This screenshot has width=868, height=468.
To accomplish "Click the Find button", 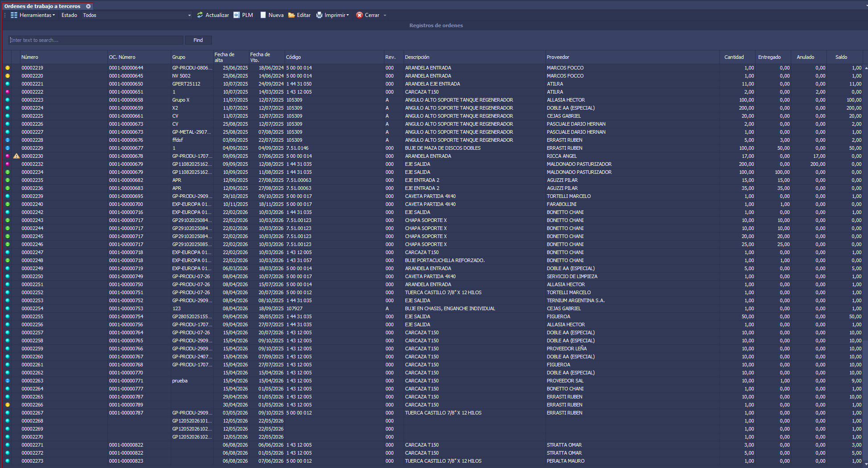I will [198, 40].
